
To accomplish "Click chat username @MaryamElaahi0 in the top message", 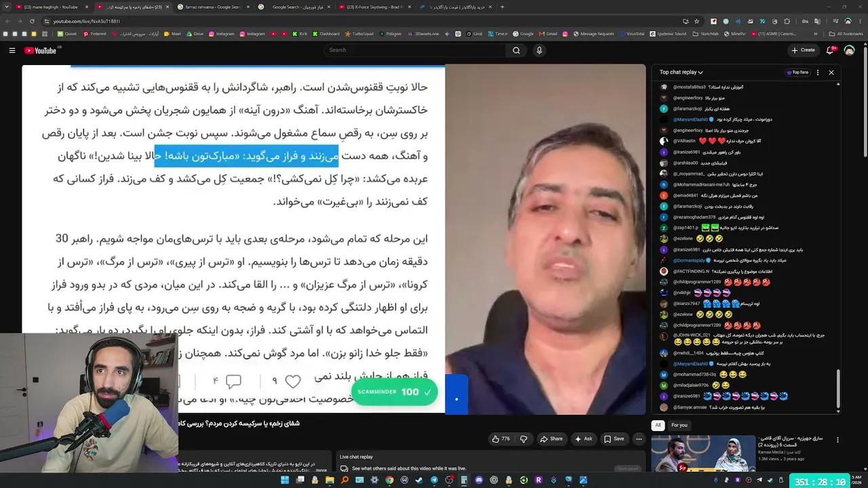I will tap(690, 119).
